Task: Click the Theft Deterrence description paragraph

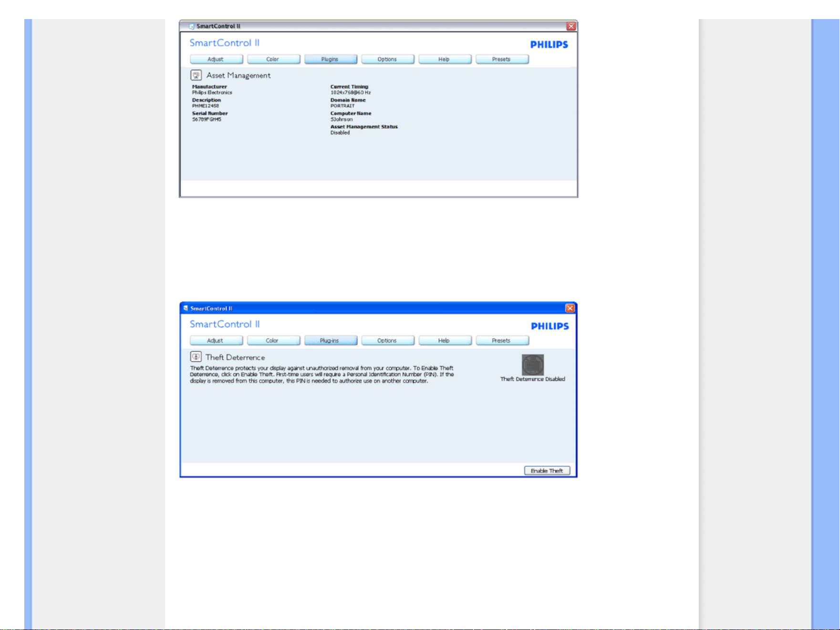Action: pyautogui.click(x=322, y=374)
